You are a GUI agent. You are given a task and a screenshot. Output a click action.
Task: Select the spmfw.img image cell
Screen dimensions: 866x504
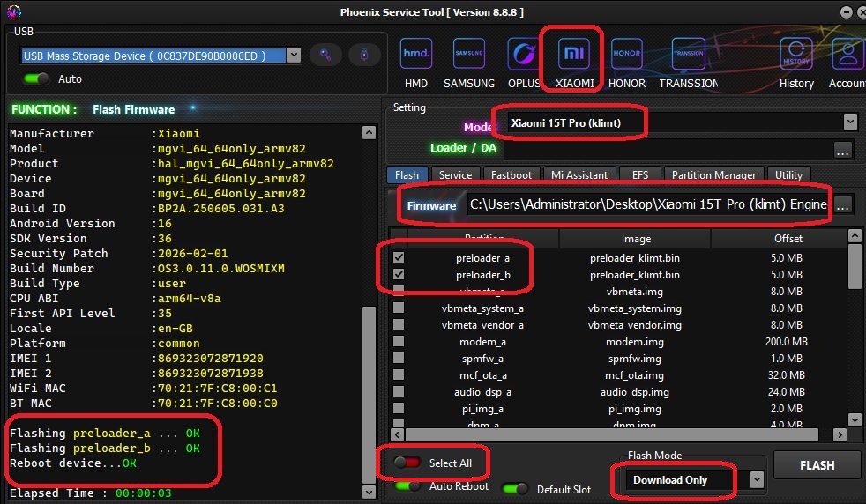point(635,359)
